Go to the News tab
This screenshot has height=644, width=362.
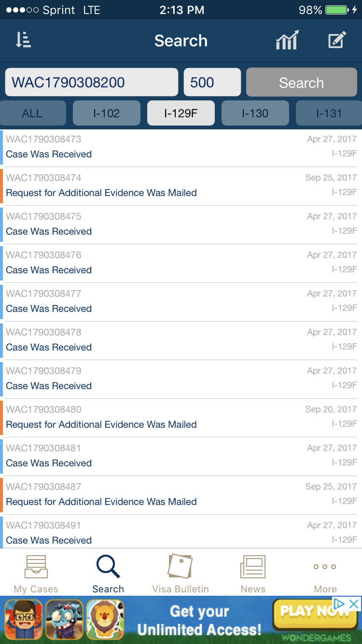pos(253,574)
